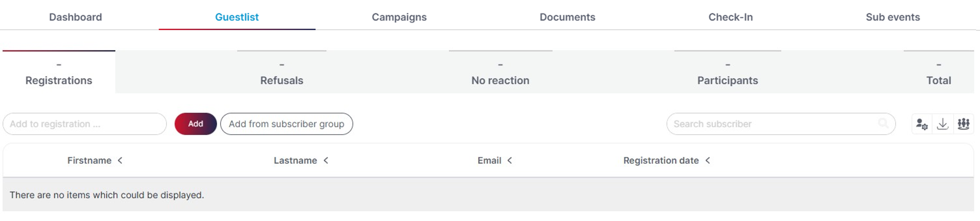This screenshot has height=221, width=980.
Task: Focus the Add to registration field
Action: 84,124
